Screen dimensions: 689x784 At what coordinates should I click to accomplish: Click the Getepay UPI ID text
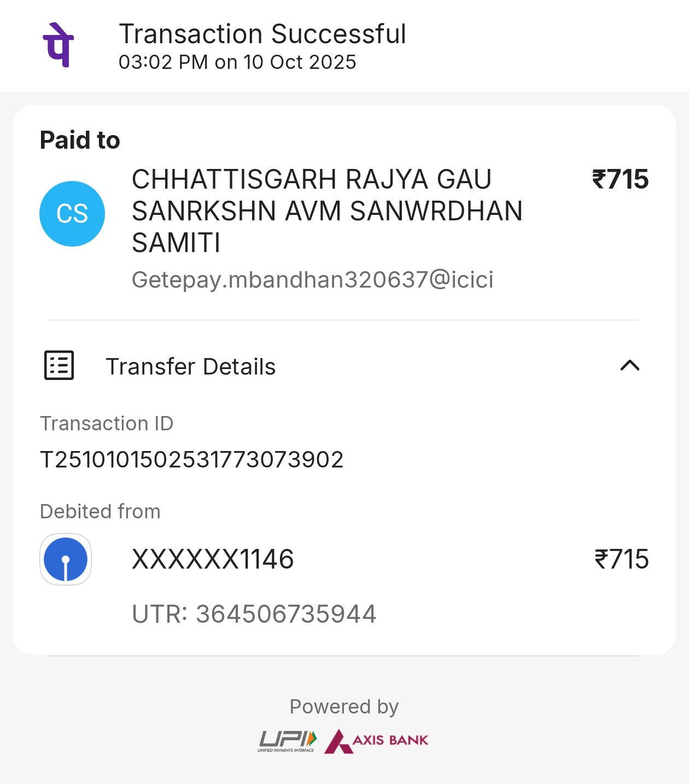point(312,280)
